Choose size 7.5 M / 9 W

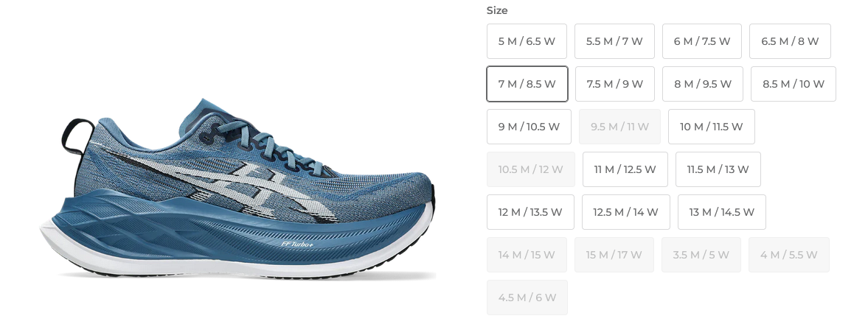[x=615, y=84]
